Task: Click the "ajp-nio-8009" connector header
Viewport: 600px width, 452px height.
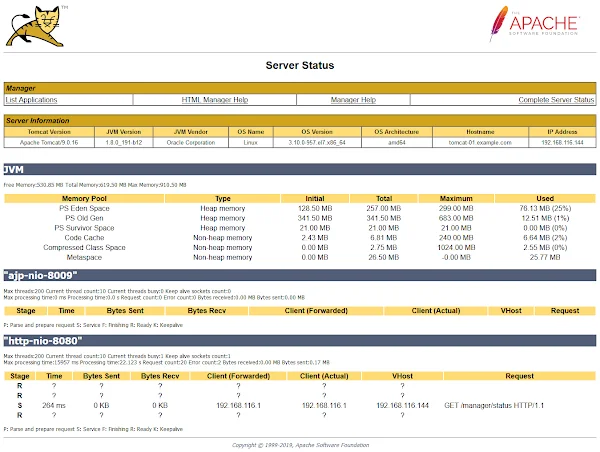Action: click(300, 275)
